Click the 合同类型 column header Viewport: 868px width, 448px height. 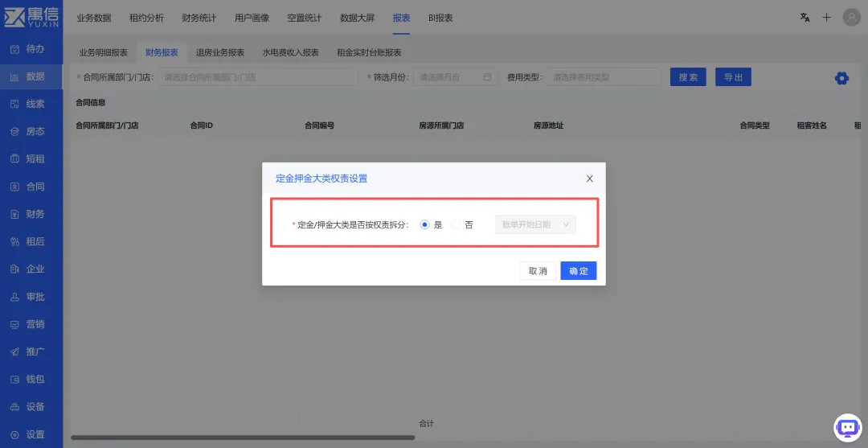(x=755, y=125)
